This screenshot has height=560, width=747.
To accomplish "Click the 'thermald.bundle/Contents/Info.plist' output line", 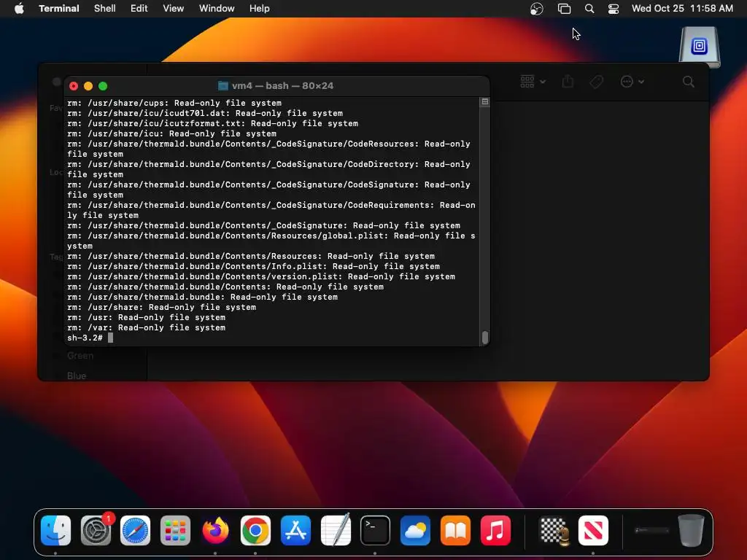I will 253,266.
